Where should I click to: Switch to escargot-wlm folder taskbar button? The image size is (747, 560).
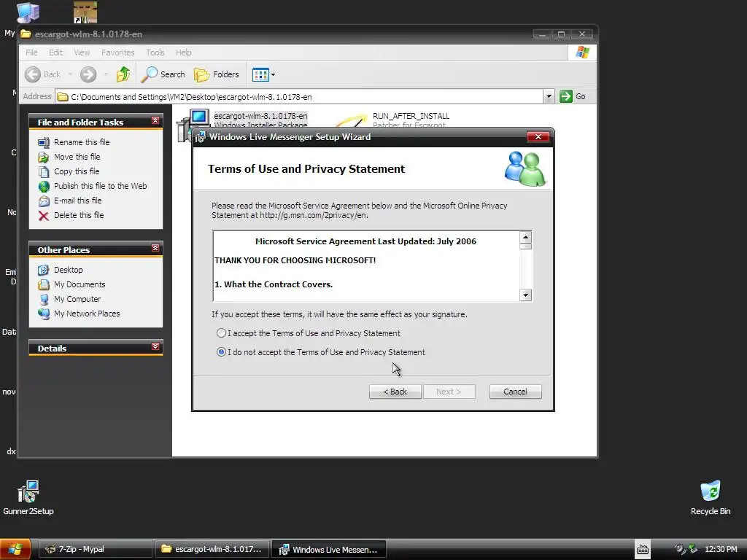(212, 549)
